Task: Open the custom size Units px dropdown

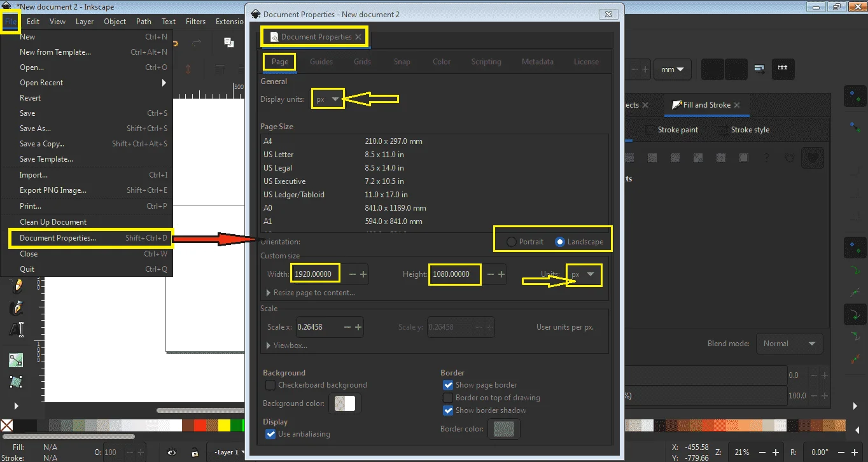Action: (584, 274)
